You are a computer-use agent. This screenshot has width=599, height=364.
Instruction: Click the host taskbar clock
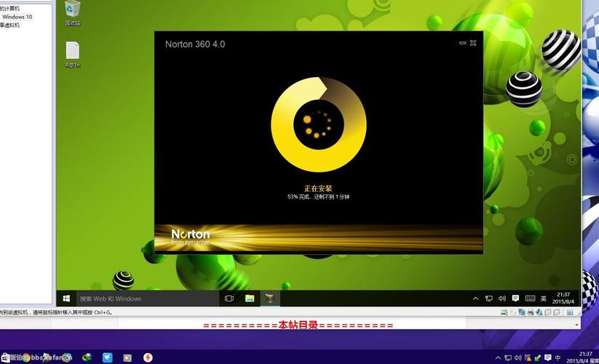tap(582, 357)
